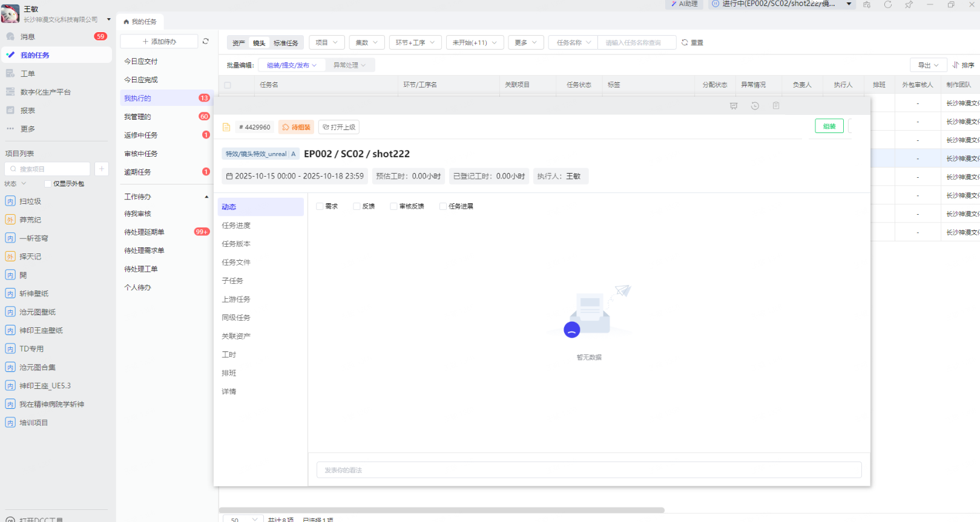Click refresh icon beside 添加待办 button
The width and height of the screenshot is (980, 522).
tap(206, 42)
